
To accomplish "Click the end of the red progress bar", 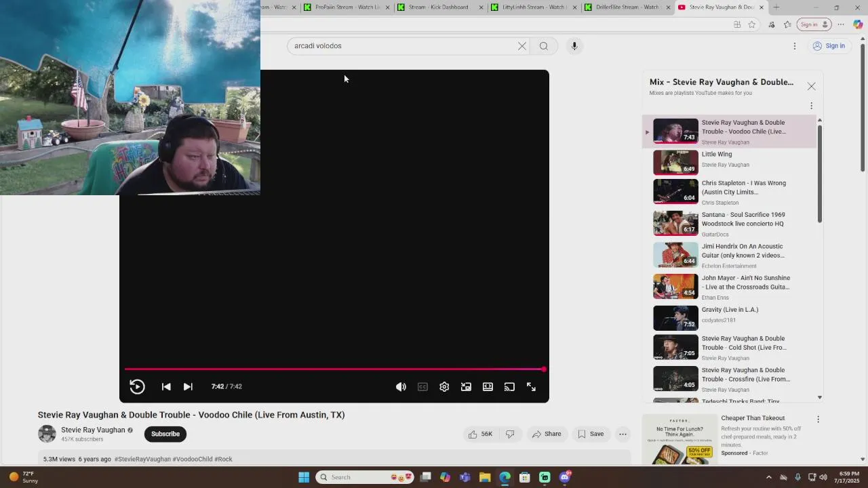I will pos(543,369).
